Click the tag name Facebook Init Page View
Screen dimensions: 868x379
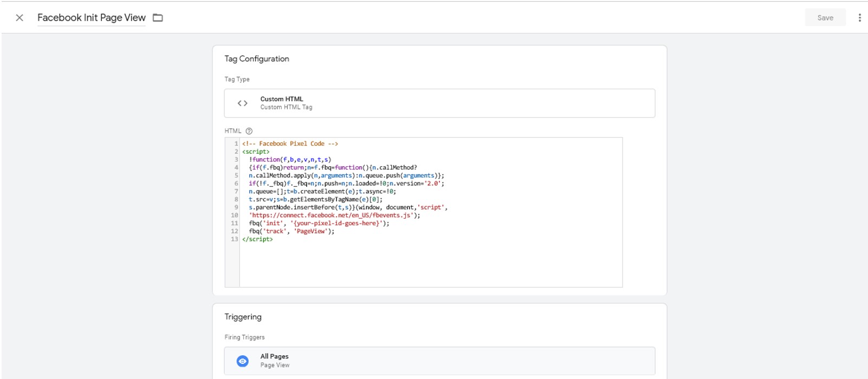[91, 18]
